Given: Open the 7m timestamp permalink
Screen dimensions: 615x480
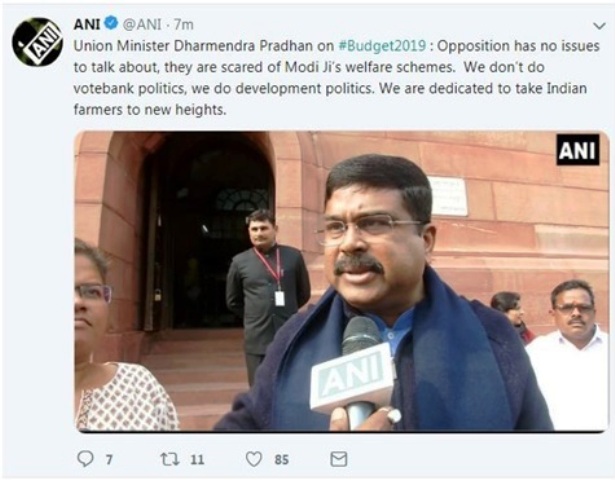Looking at the screenshot, I should point(184,24).
